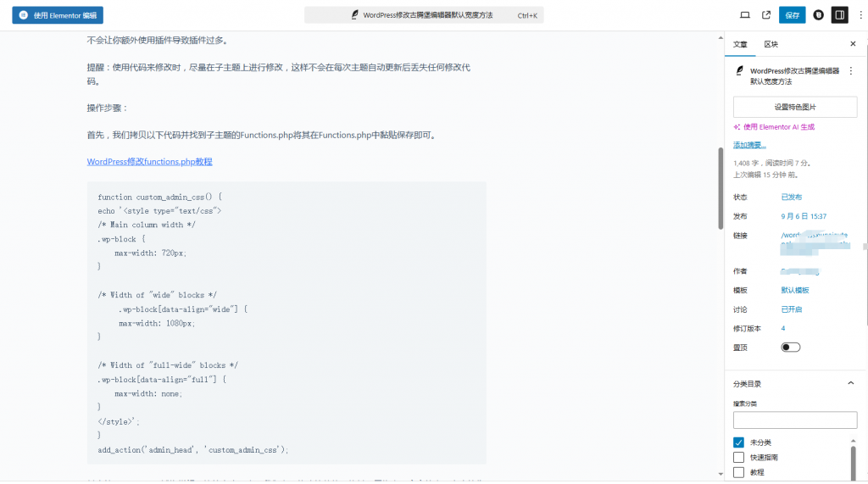
Task: Click the permalink URL value
Action: click(x=815, y=243)
